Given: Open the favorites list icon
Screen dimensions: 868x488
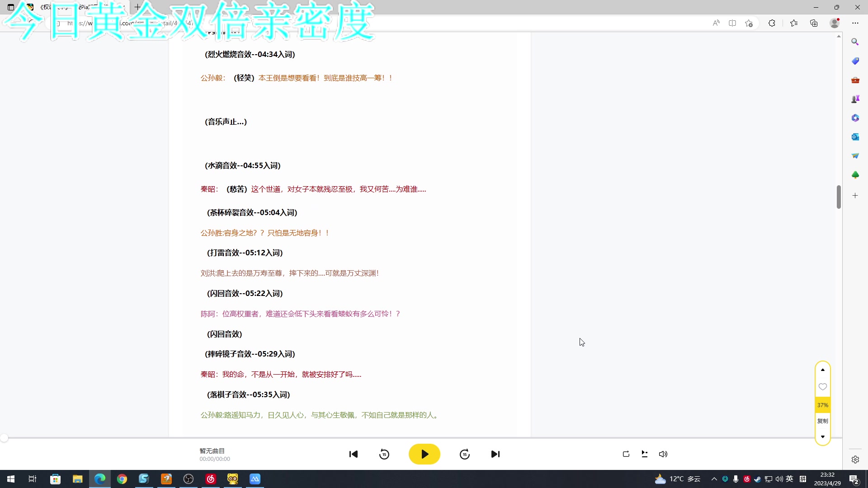Looking at the screenshot, I should click(794, 23).
